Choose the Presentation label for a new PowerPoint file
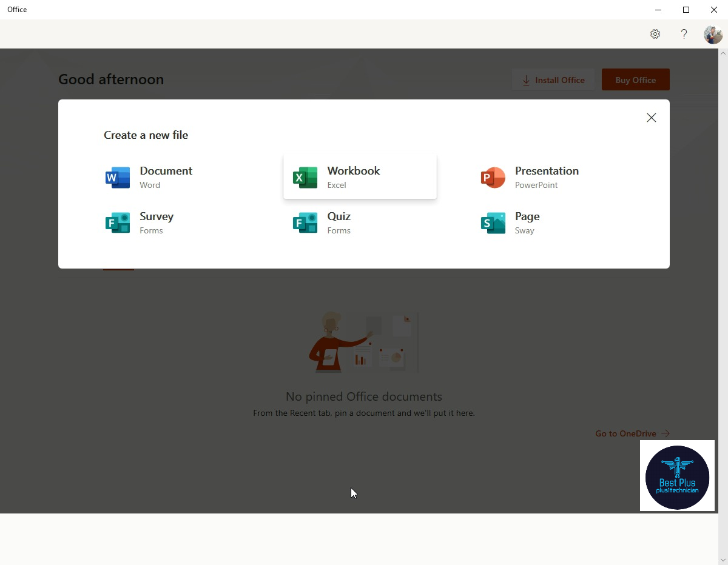Screen dimensions: 728x565 coord(547,171)
